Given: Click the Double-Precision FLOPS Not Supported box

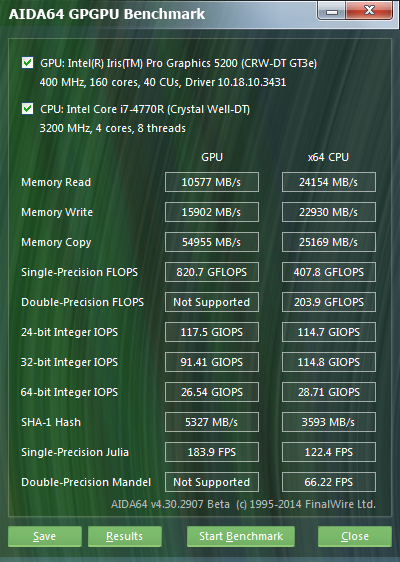Looking at the screenshot, I should pyautogui.click(x=212, y=302).
